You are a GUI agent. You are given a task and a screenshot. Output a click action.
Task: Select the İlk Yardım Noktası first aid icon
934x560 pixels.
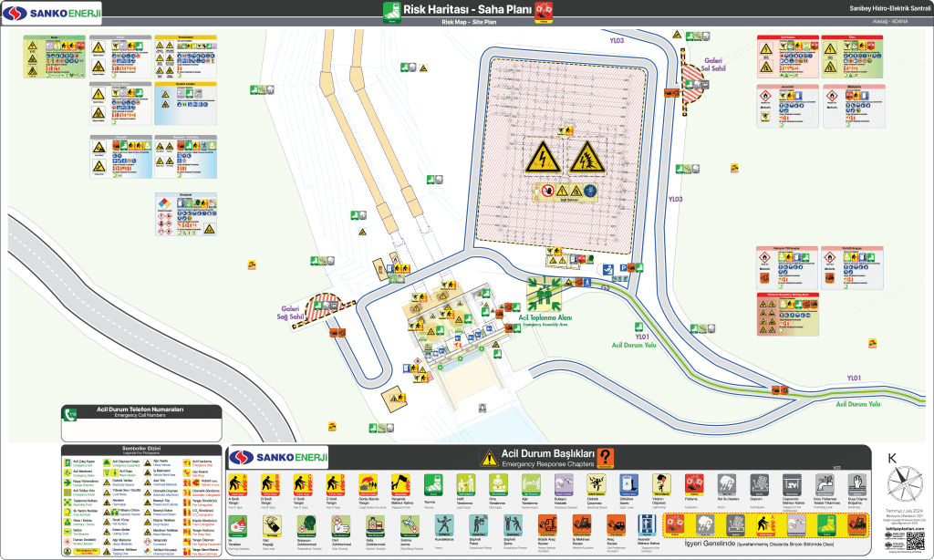tap(66, 512)
